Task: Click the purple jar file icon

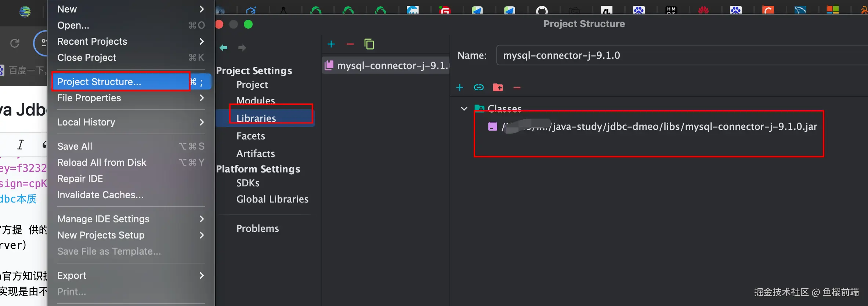Action: (x=492, y=127)
